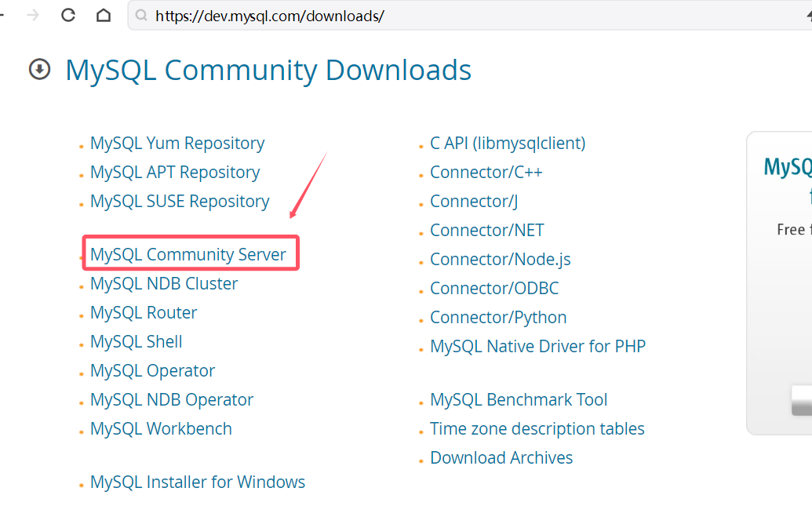Visit the Download Archives link
Screen dimensions: 812x517
coord(501,457)
